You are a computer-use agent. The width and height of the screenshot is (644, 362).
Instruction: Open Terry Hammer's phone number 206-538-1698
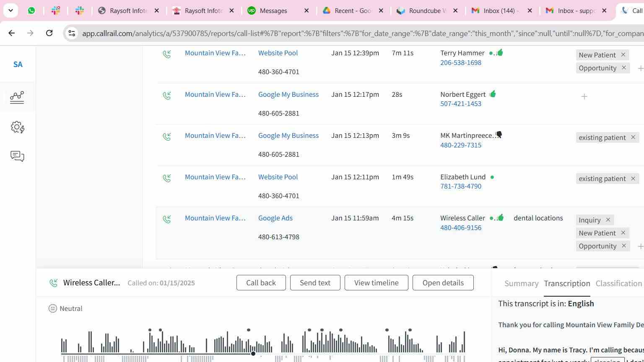point(461,62)
